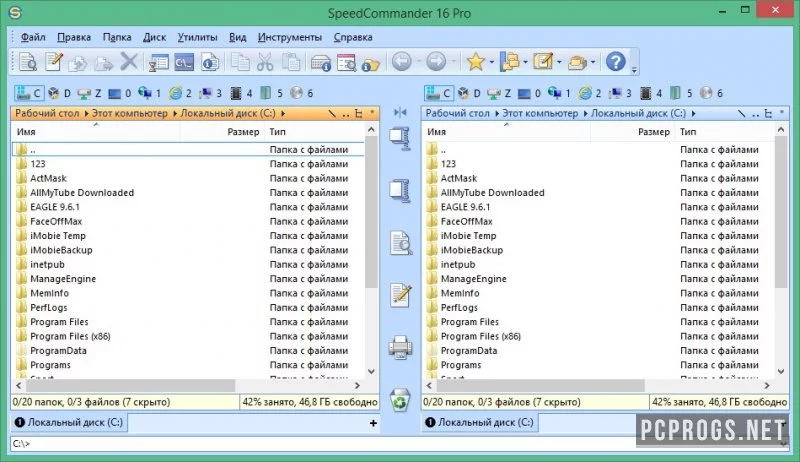Select AllMyTube Downloaded in left panel
This screenshot has width=800, height=462.
point(82,193)
